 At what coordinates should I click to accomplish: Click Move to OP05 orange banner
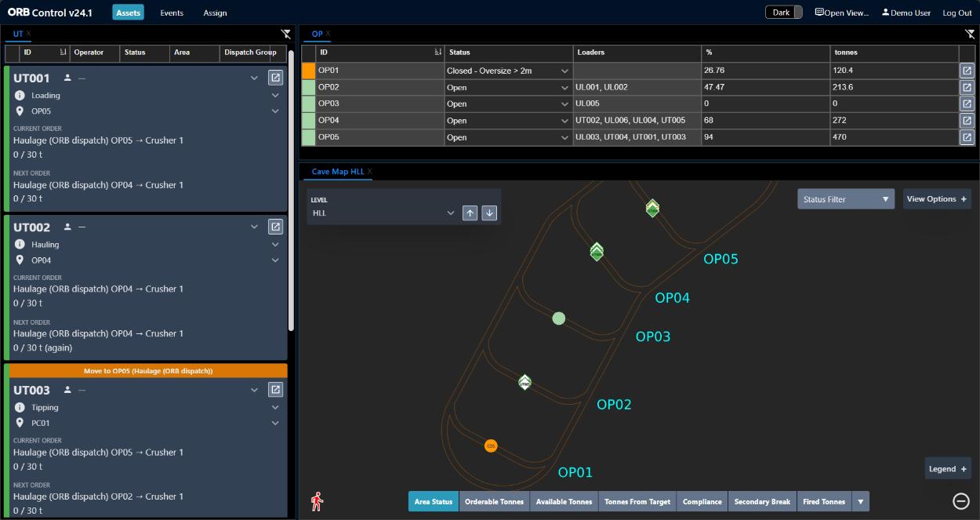[148, 370]
